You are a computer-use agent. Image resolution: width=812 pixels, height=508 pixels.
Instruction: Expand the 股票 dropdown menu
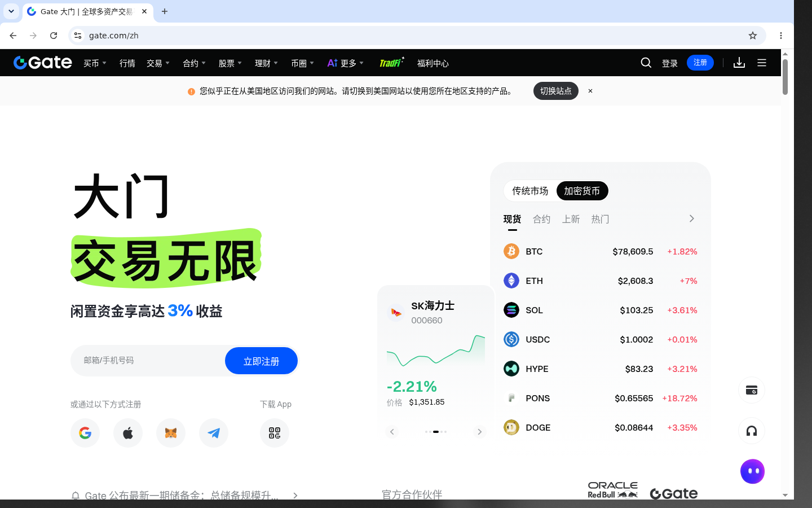230,63
